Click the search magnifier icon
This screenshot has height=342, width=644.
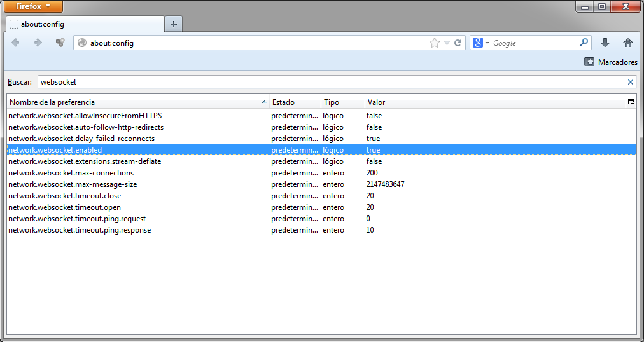(584, 43)
